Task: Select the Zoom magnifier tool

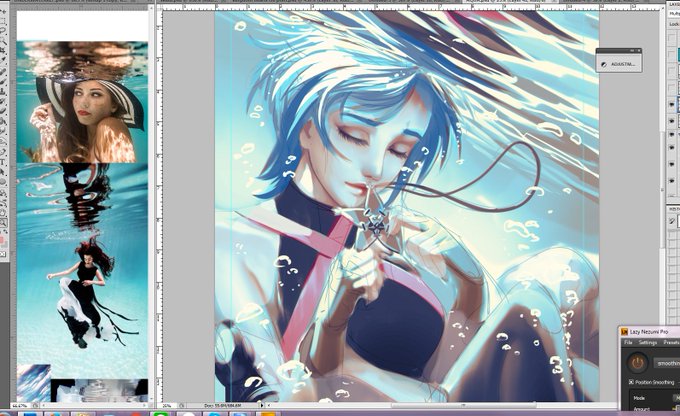Action: [x=3, y=223]
